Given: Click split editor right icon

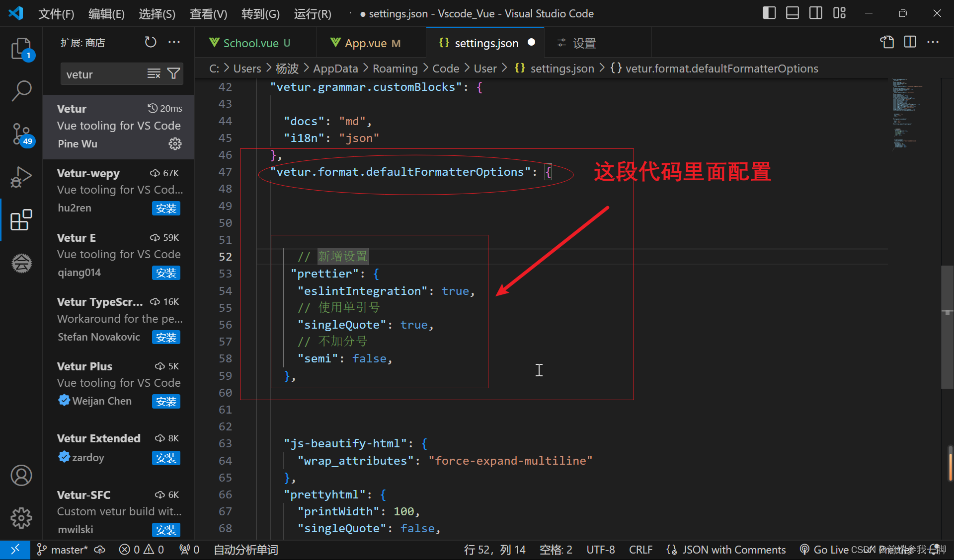Looking at the screenshot, I should (910, 43).
